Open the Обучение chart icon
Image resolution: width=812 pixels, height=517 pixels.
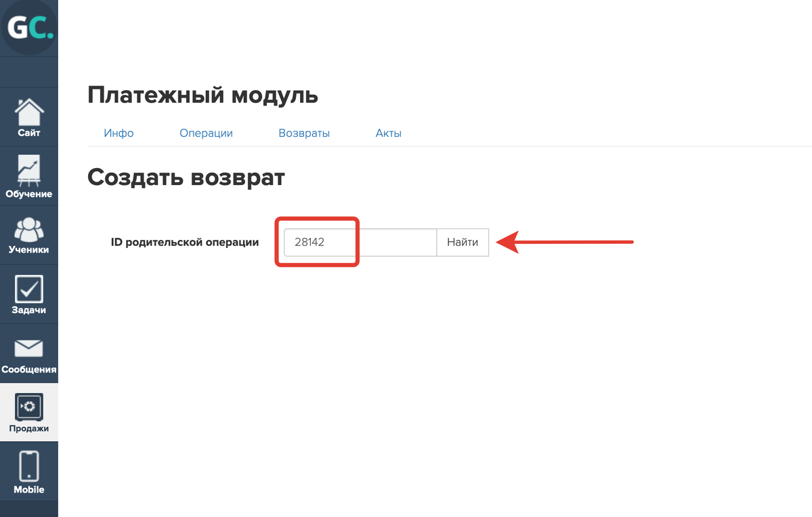coord(29,171)
